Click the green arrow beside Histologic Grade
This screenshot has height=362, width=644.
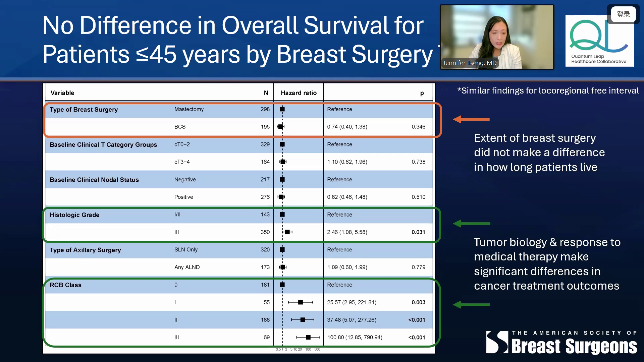[x=471, y=224]
